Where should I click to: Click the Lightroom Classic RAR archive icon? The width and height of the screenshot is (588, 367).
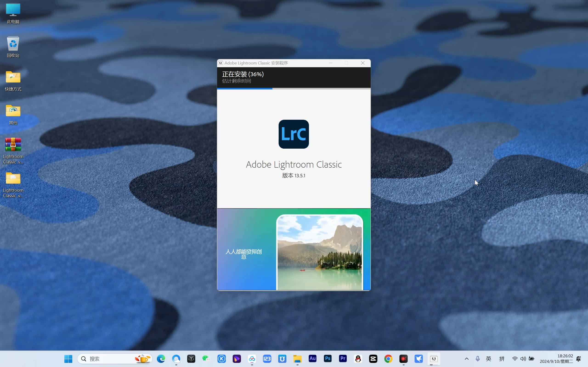pyautogui.click(x=13, y=145)
